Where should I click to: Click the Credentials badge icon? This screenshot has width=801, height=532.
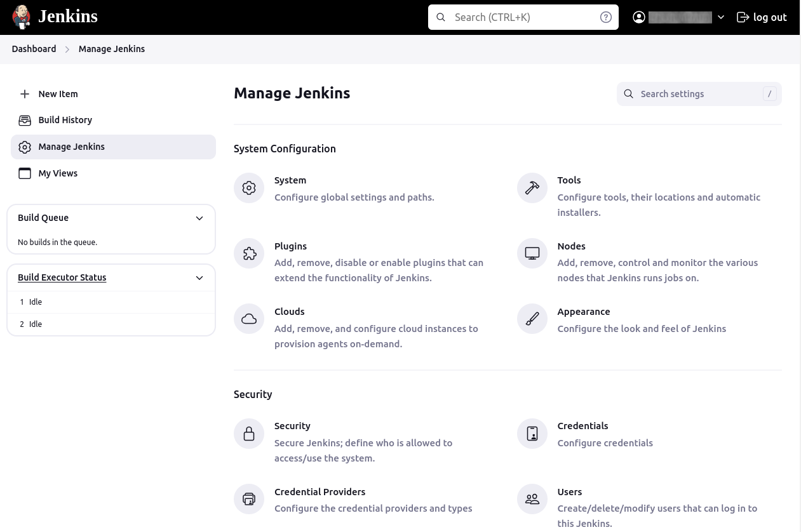(532, 434)
